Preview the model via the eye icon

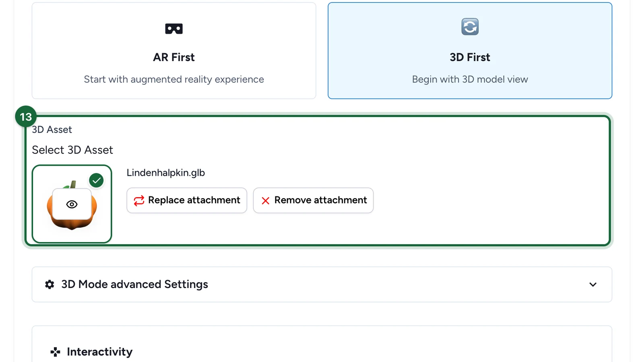72,204
